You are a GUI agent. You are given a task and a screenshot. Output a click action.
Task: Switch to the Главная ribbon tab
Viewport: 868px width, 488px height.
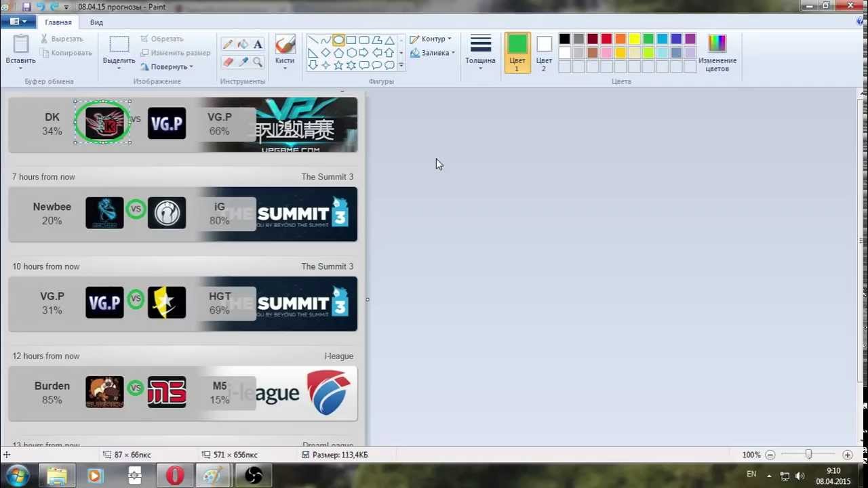pos(58,22)
